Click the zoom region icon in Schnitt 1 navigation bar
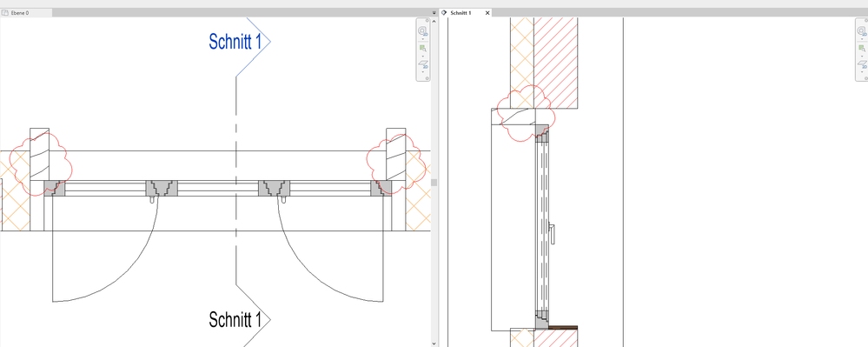The image size is (868, 347). pyautogui.click(x=862, y=48)
